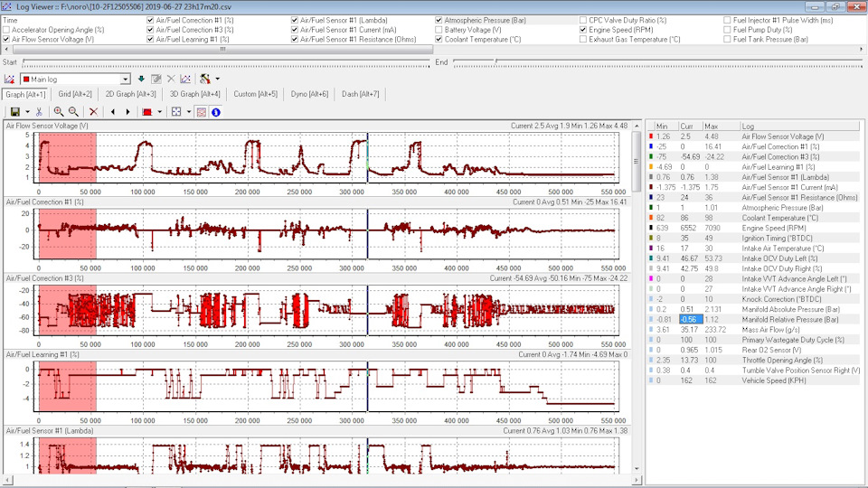Click the green down arrow icon beside Main log

[141, 80]
